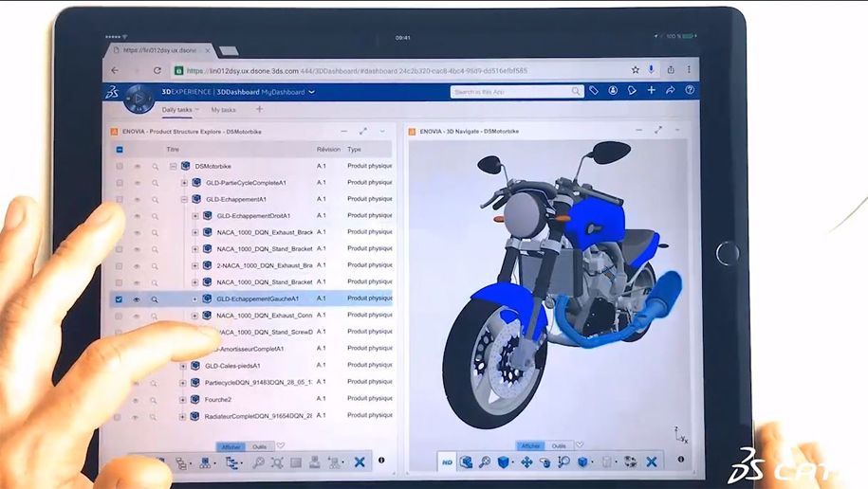868x489 pixels.
Task: Toggle the select-all checkbox in table header
Action: click(120, 150)
